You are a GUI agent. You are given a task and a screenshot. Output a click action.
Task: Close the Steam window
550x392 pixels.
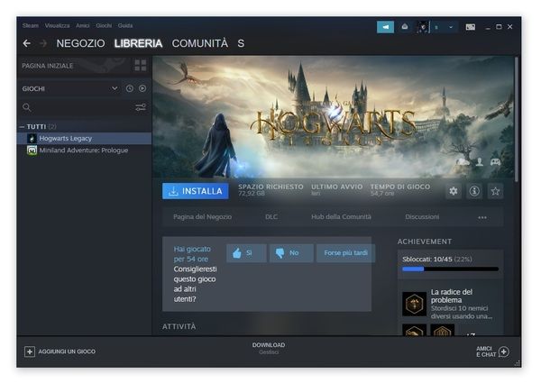click(x=510, y=27)
